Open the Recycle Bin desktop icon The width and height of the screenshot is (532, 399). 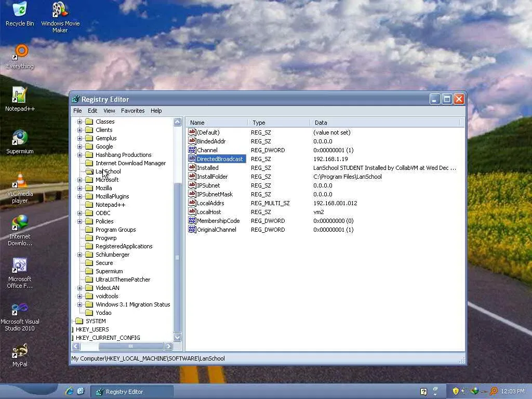(20, 14)
